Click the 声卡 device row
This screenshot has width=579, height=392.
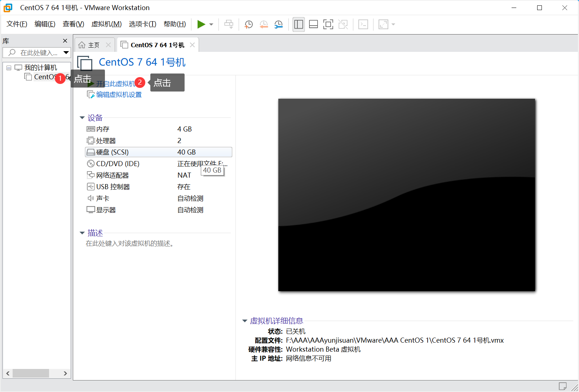159,198
